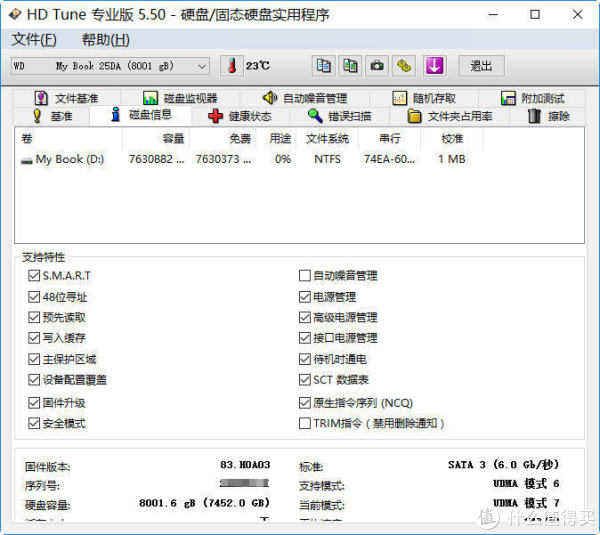Screen dimensions: 600x535
Task: Toggle the 高级电源管理 checkbox
Action: coord(305,317)
